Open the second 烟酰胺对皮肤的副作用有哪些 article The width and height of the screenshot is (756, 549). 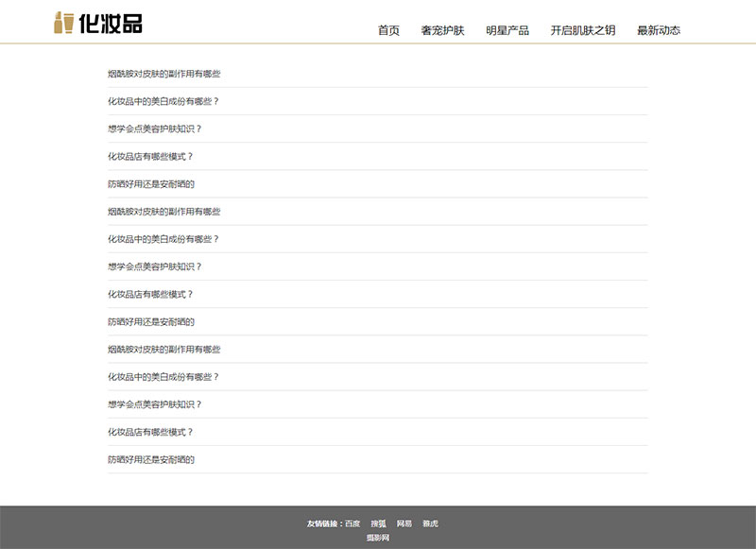pos(163,212)
